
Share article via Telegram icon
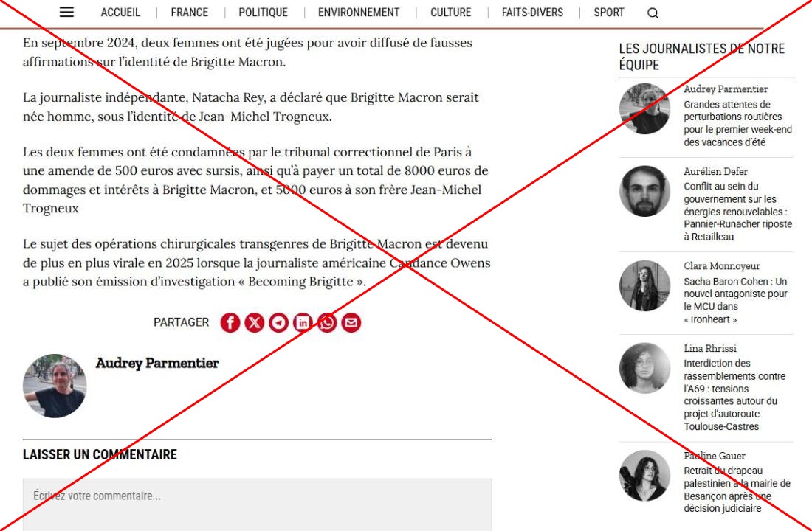click(x=278, y=322)
